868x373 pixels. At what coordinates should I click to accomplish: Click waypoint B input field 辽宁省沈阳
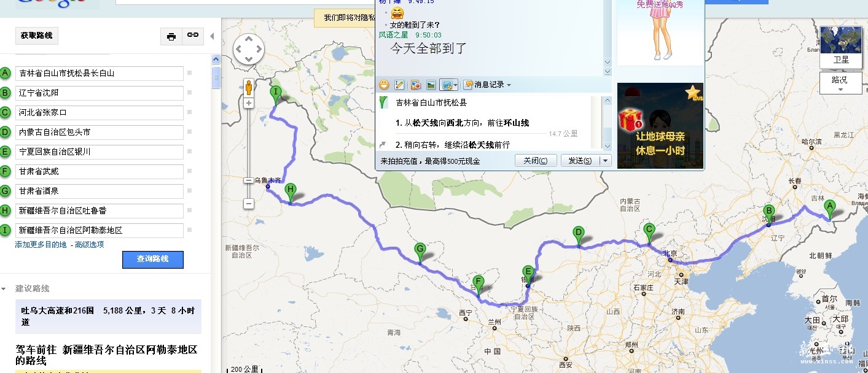pyautogui.click(x=100, y=93)
